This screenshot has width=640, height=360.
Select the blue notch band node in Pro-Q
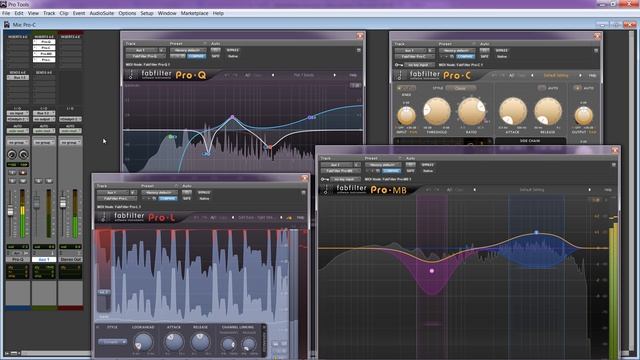(206, 154)
